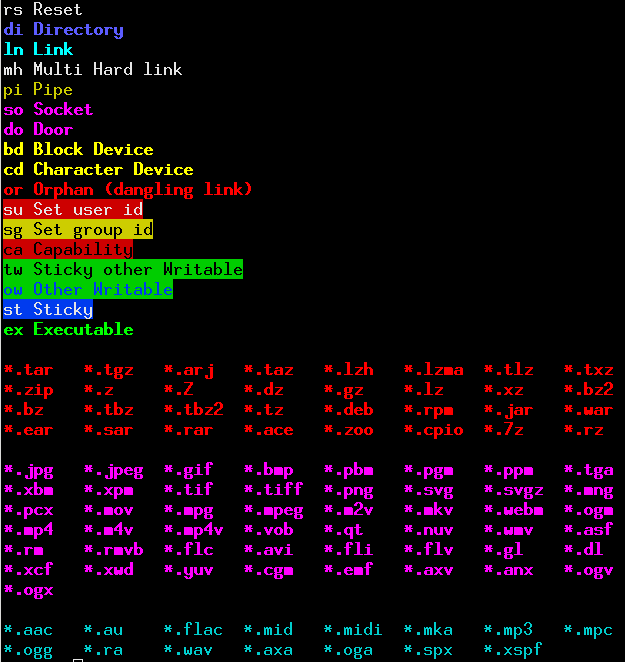Click the '*.webm' extension
Screen dimensions: 625x662
[x=514, y=510]
